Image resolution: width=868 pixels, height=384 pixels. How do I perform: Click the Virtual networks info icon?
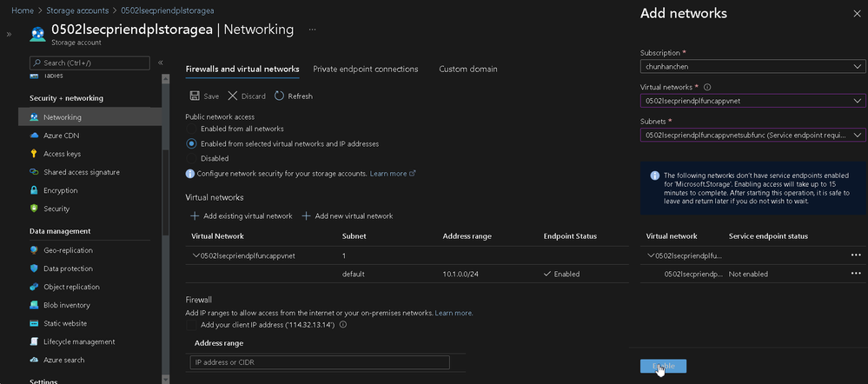(707, 88)
